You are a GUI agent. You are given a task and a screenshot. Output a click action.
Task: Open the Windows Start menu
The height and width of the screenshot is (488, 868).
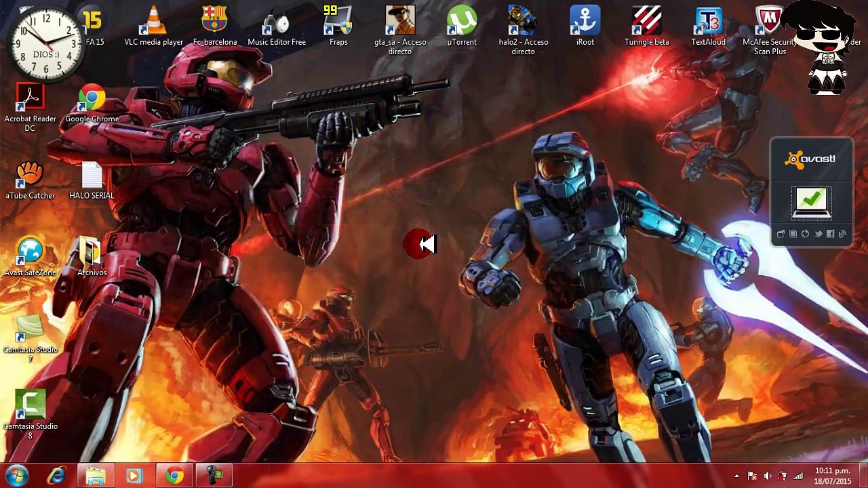(17, 476)
